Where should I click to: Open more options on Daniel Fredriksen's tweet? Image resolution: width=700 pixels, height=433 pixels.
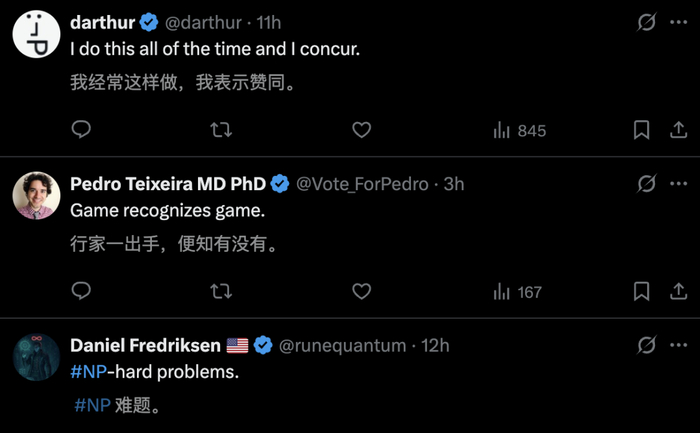point(679,345)
